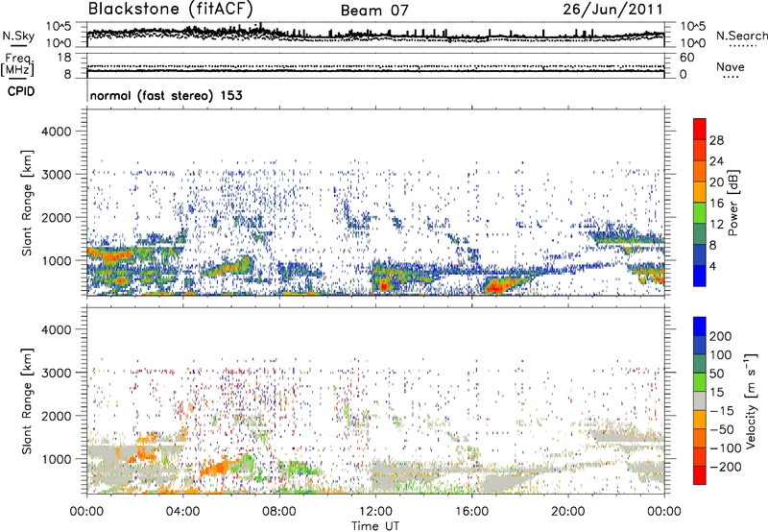Click the bright blue top Velocity colorbar segment
The image size is (768, 532).
(x=700, y=326)
